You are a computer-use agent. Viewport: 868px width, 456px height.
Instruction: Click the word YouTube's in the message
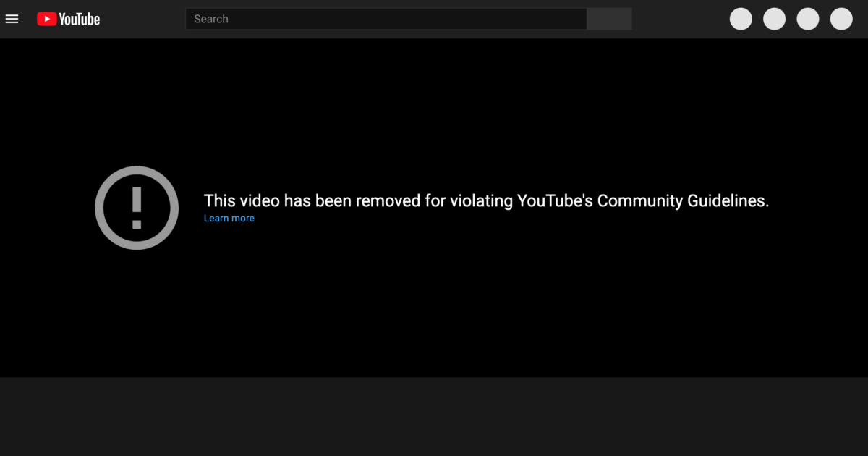coord(555,201)
